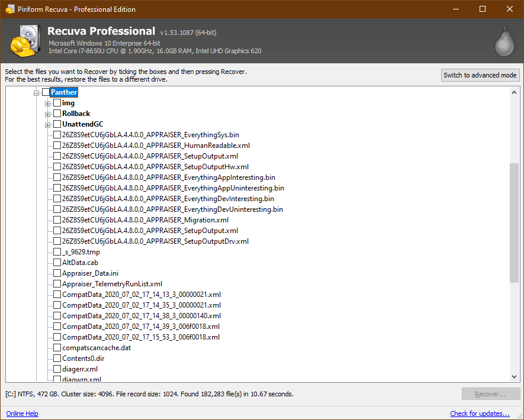This screenshot has width=524, height=420.
Task: Tick the Panther folder checkbox
Action: [x=46, y=92]
